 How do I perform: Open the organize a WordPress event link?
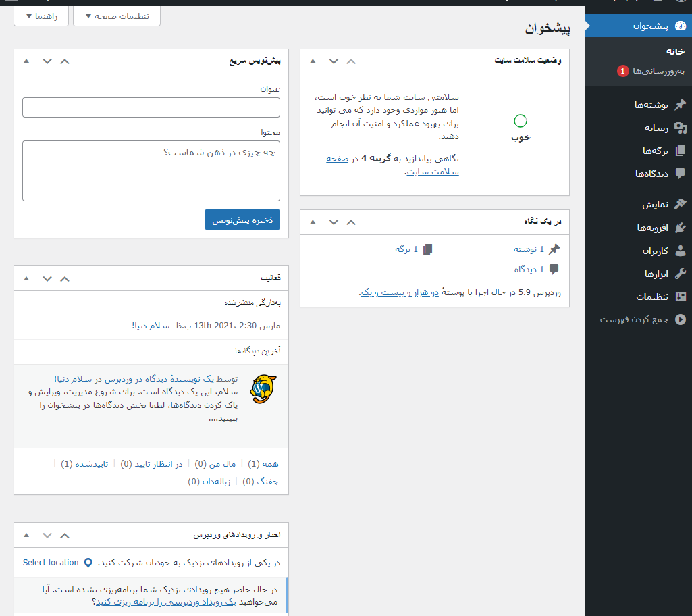pos(166,602)
